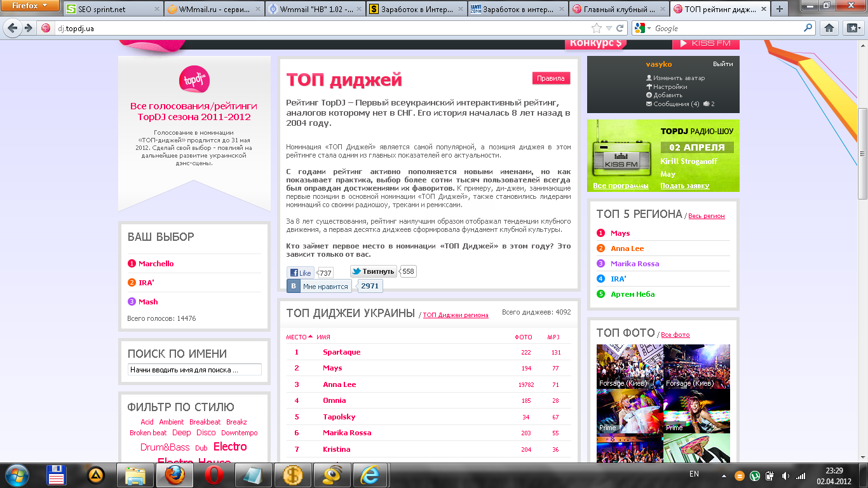Switch to Wmmail "HB" 1.02 tab

point(314,10)
